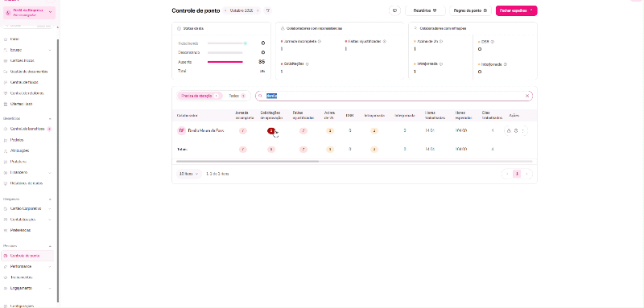Click the first action icon in the Ações column
Viewport: 644px width, 308px height.
click(x=509, y=131)
